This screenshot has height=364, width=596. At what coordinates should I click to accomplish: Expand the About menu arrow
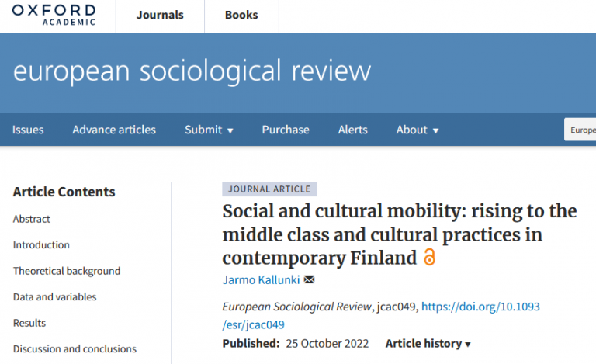pos(435,130)
